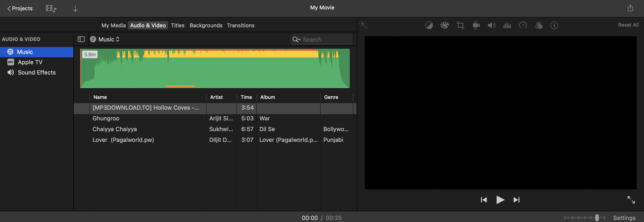The image size is (644, 222).
Task: Switch to the My Media tab
Action: click(x=114, y=25)
